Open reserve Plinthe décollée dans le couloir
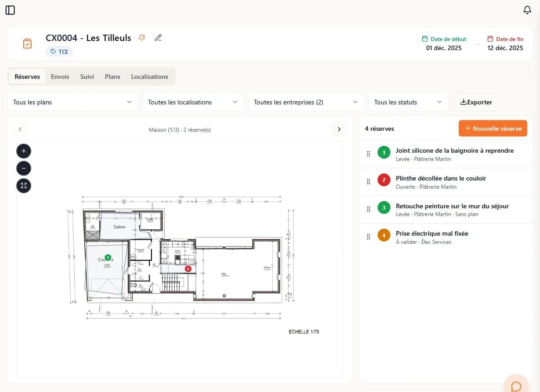The height and width of the screenshot is (392, 540). click(446, 182)
